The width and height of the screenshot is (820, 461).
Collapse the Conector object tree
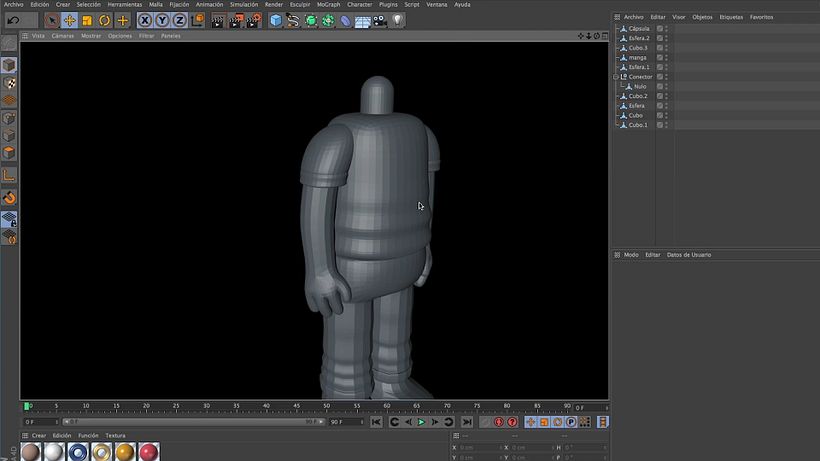click(616, 77)
